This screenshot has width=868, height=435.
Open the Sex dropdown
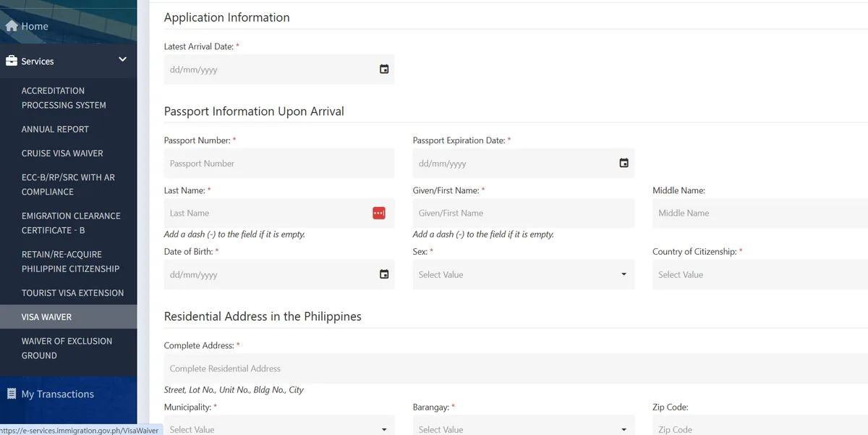point(524,274)
